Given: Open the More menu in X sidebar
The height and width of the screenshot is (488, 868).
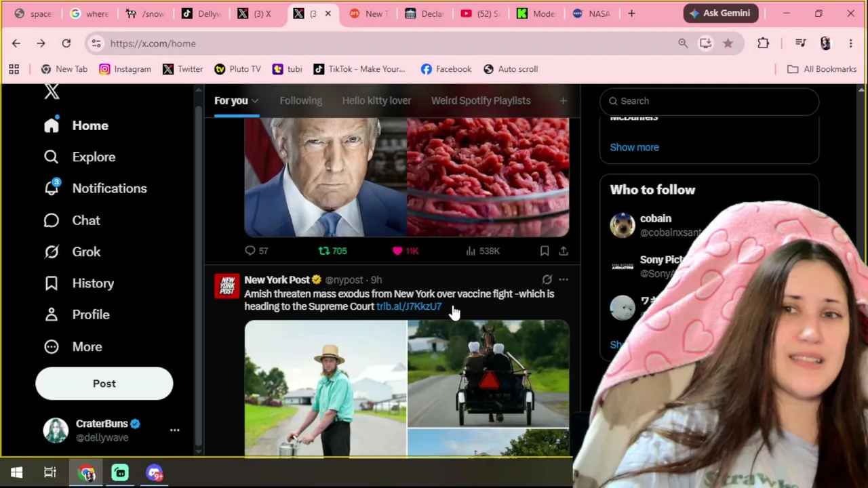Looking at the screenshot, I should pyautogui.click(x=73, y=346).
